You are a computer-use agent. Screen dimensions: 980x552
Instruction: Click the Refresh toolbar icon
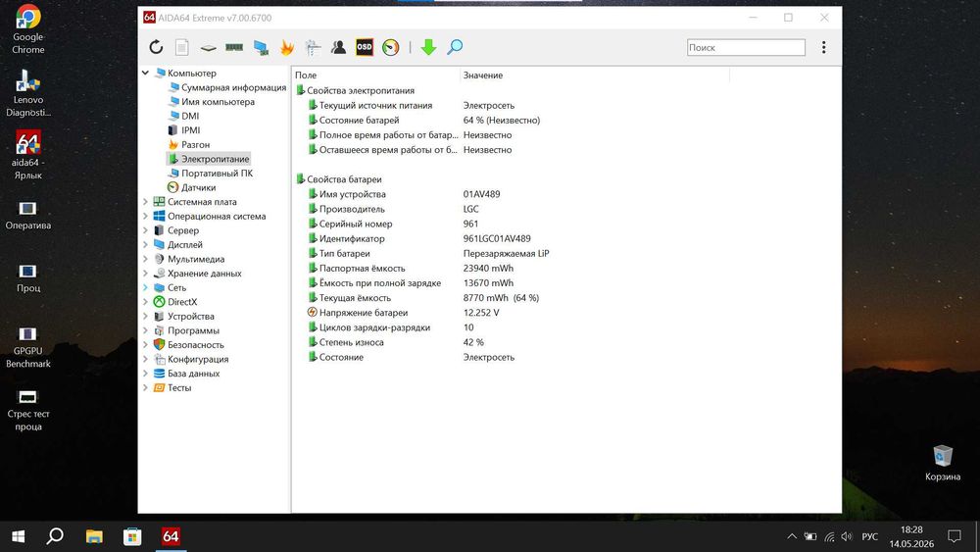tap(156, 47)
